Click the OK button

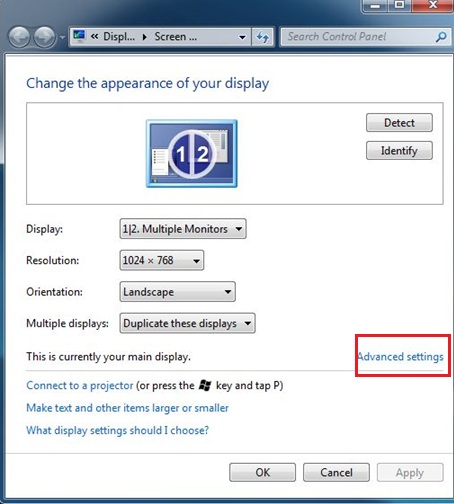tap(262, 472)
